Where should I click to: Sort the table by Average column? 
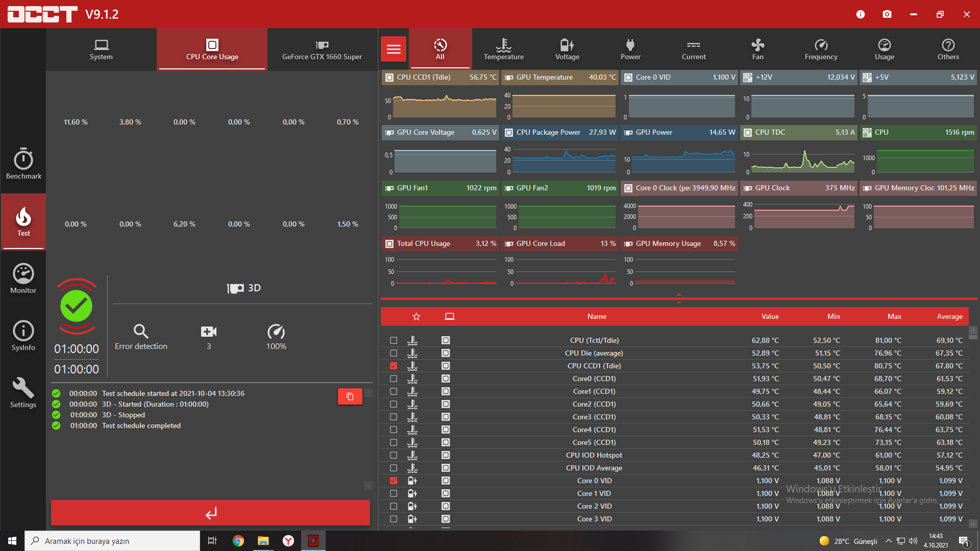tap(949, 316)
